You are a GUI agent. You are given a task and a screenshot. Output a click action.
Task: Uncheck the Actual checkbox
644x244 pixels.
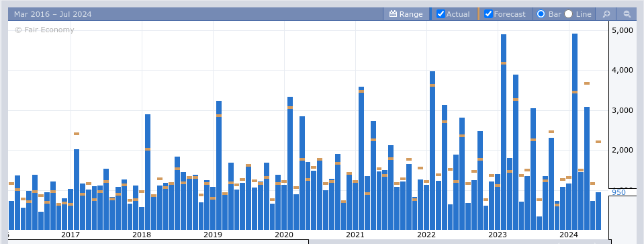tap(441, 14)
